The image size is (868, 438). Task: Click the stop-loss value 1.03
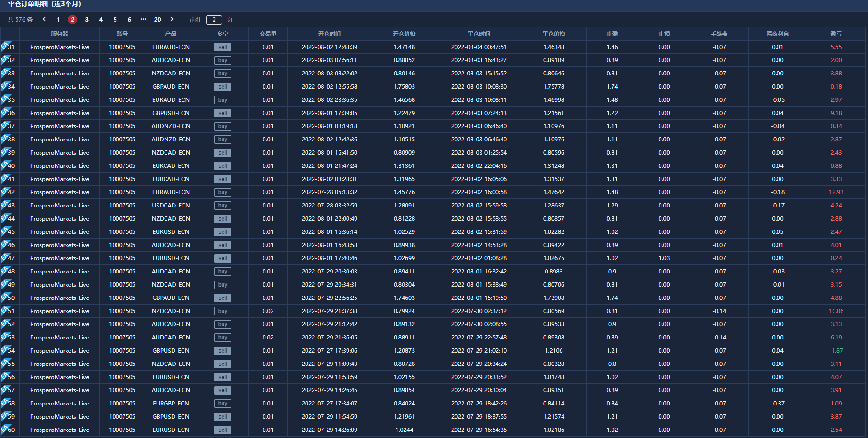tap(664, 258)
